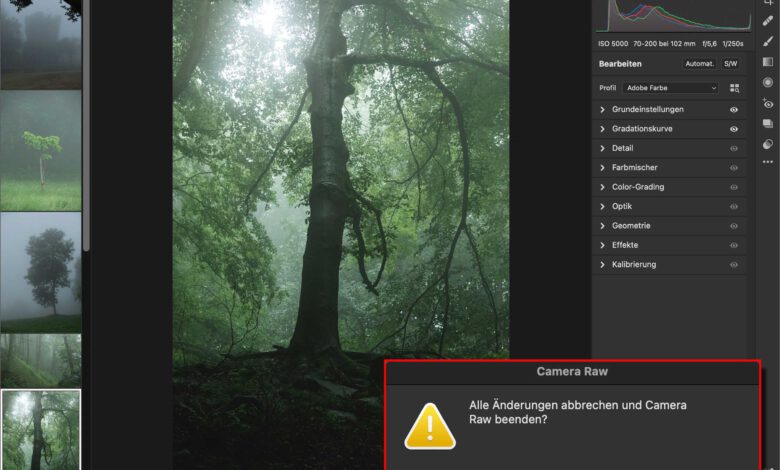Click the Camera Raw dialog title
The height and width of the screenshot is (470, 780).
(x=572, y=372)
